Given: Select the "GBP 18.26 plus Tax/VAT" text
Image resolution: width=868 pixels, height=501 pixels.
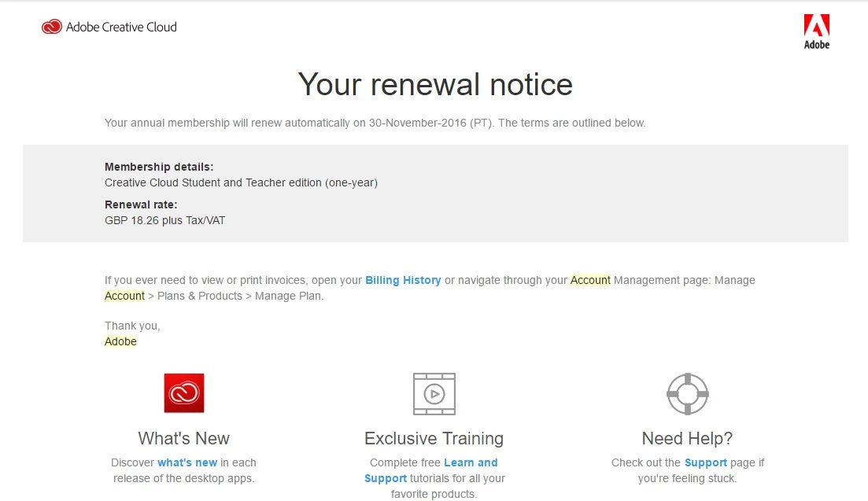Looking at the screenshot, I should coord(165,221).
